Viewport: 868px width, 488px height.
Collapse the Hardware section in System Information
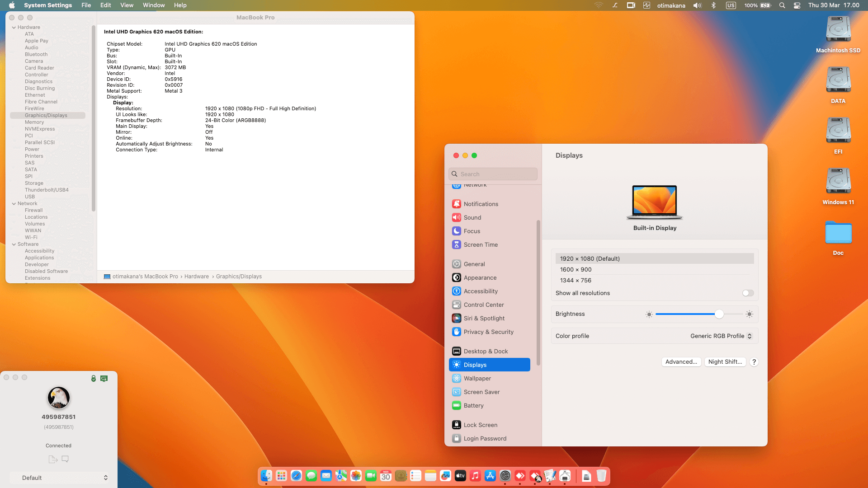14,27
